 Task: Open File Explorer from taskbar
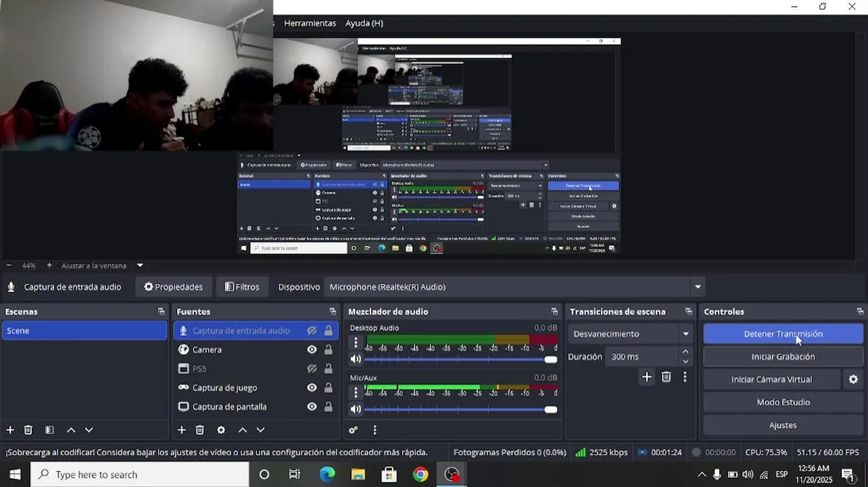pyautogui.click(x=358, y=474)
